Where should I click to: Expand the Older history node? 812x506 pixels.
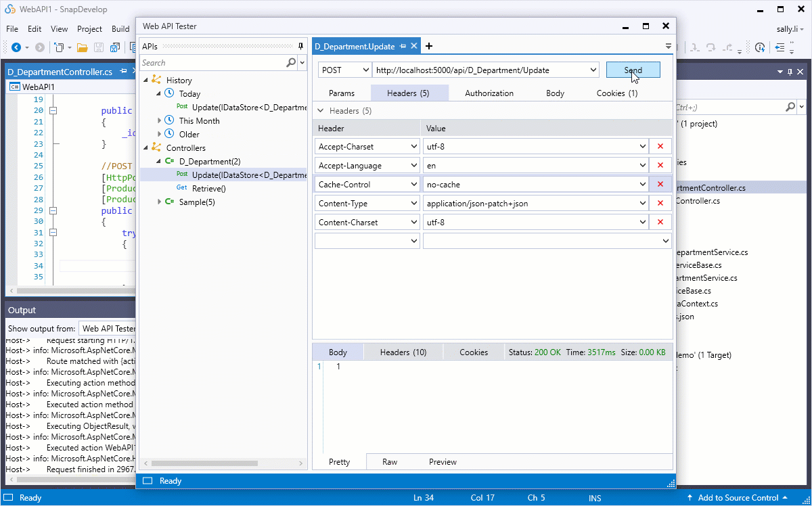pos(160,134)
